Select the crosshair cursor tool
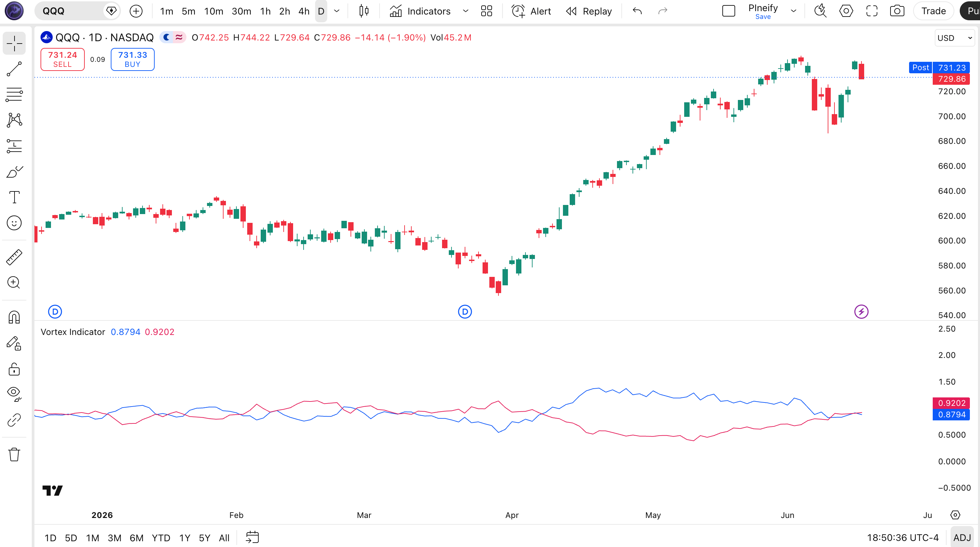This screenshot has height=547, width=980. 14,43
